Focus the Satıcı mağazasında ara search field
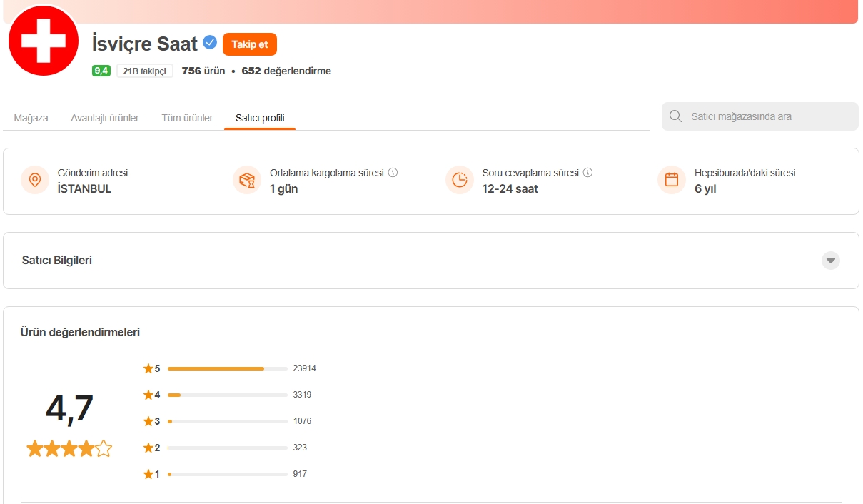Screen dimensions: 863x504 (767, 116)
